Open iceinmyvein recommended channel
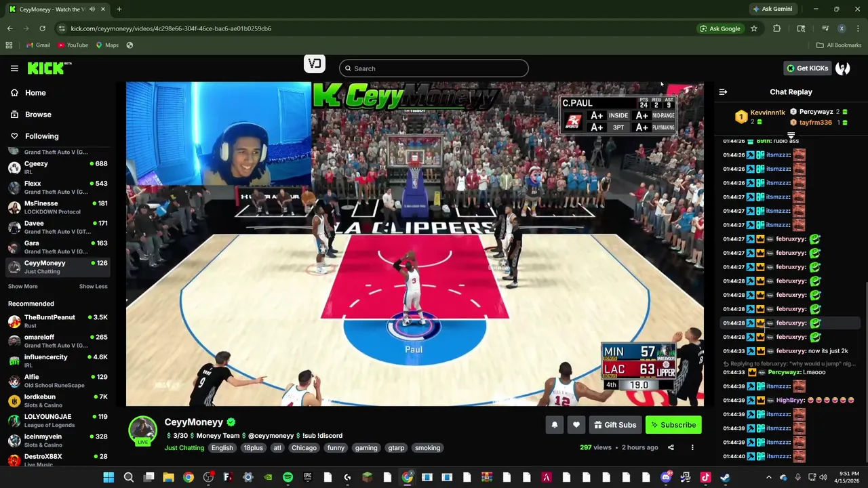This screenshot has height=488, width=868. pyautogui.click(x=58, y=441)
